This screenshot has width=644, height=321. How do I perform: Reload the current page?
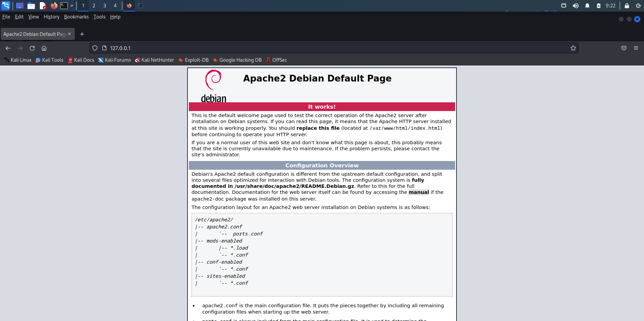(x=32, y=48)
